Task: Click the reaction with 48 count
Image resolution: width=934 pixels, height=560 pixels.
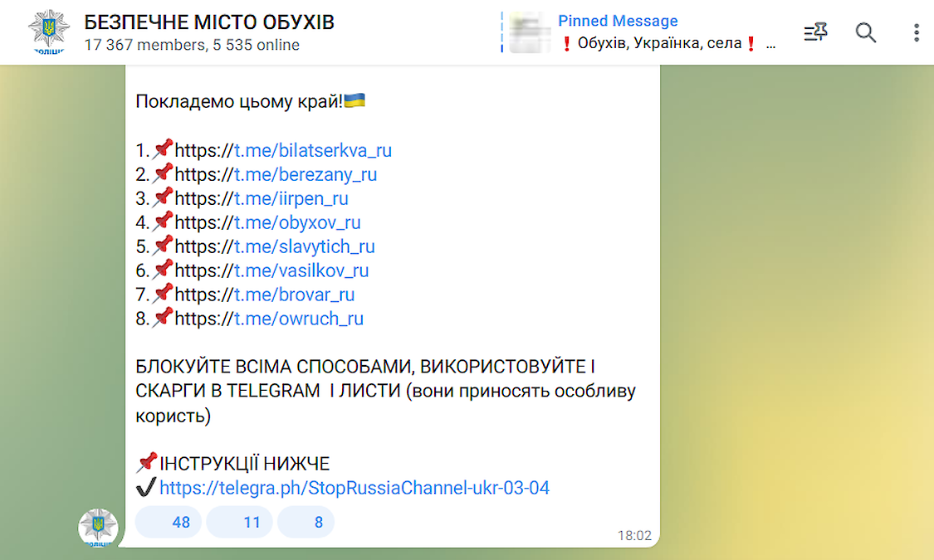Action: pos(168,522)
